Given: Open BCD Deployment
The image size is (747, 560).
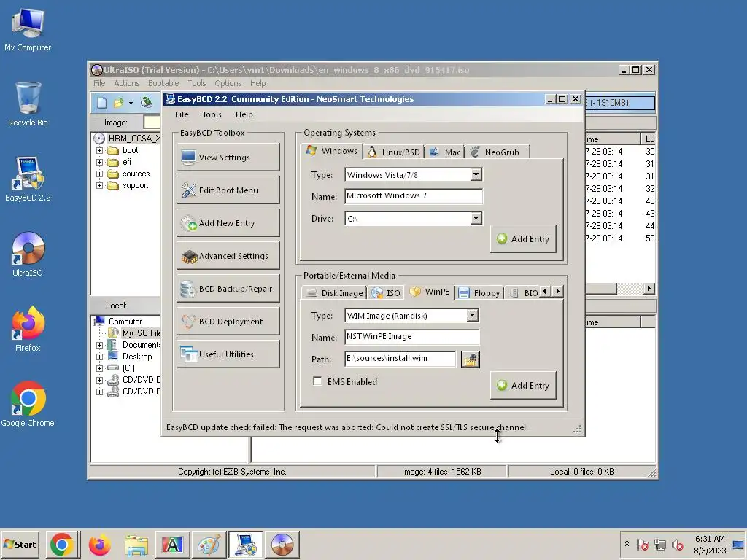Looking at the screenshot, I should tap(228, 322).
